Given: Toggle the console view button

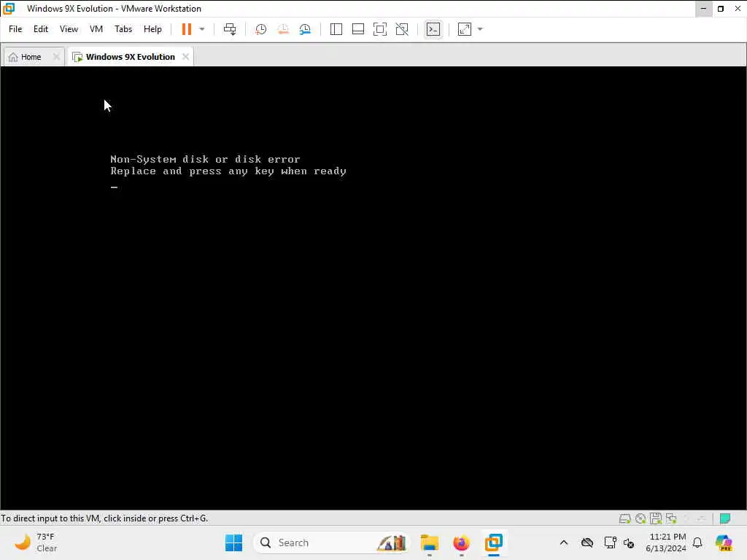Looking at the screenshot, I should coord(433,29).
